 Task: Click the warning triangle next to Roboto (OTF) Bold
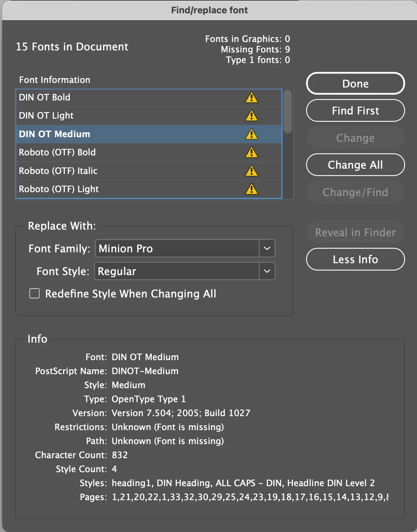pos(251,152)
